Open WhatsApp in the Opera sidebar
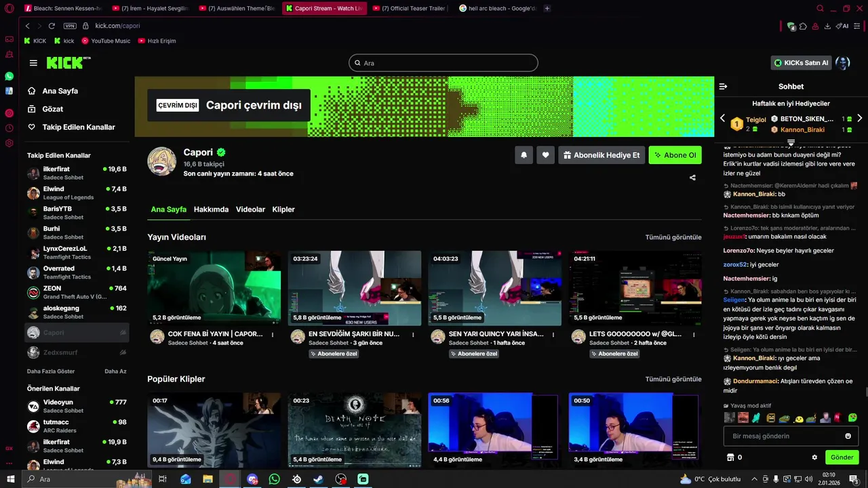This screenshot has height=488, width=868. pyautogui.click(x=9, y=76)
